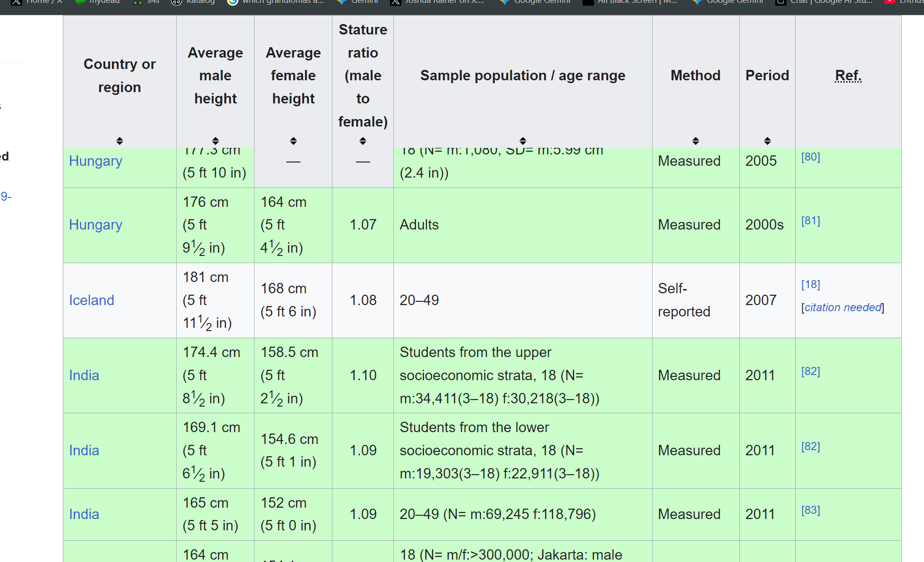Viewport: 924px width, 562px height.
Task: Open India link for upper socioeconomic strata
Action: [84, 375]
